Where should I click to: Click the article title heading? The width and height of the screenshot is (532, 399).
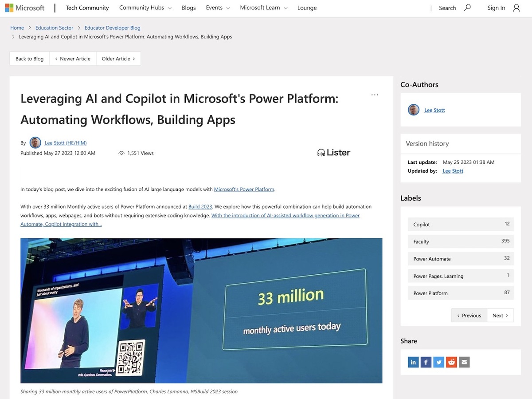click(x=180, y=109)
